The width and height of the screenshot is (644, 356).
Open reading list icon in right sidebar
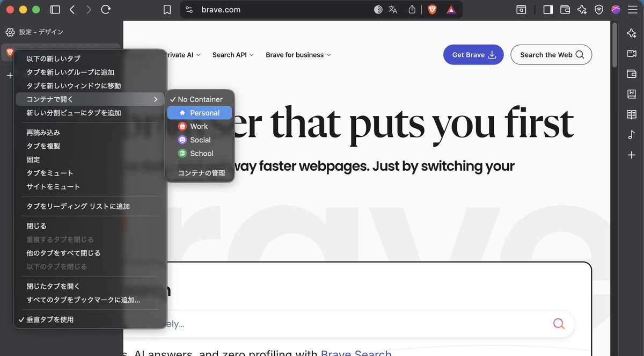pos(632,114)
